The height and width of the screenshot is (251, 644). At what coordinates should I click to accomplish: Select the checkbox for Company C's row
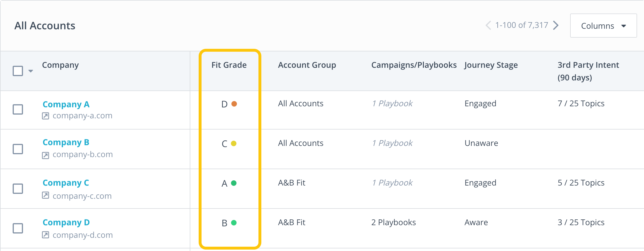[x=18, y=189]
